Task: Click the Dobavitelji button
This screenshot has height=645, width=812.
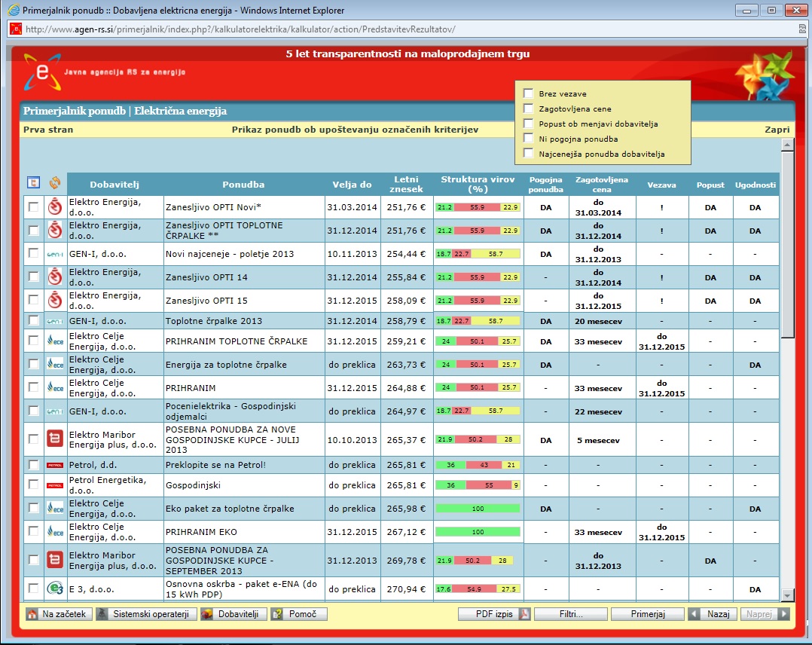Action: 233,614
